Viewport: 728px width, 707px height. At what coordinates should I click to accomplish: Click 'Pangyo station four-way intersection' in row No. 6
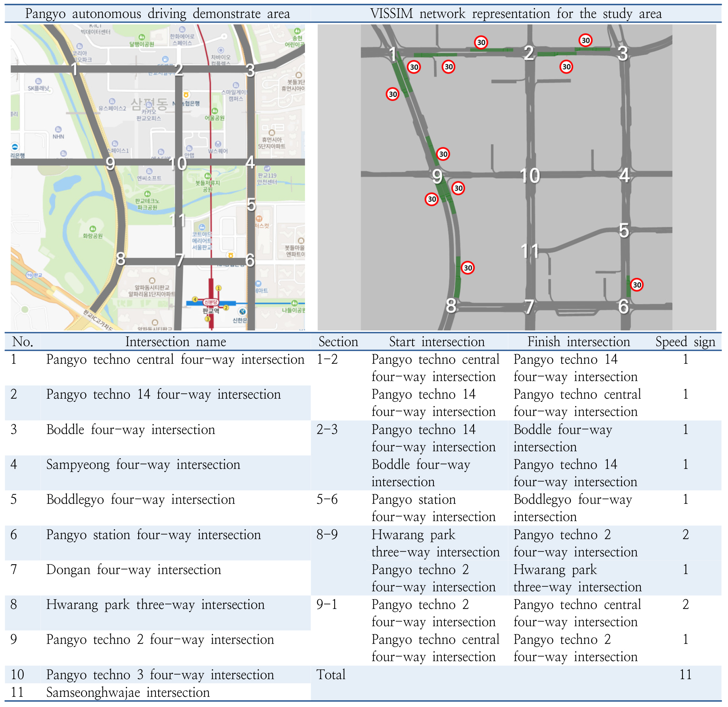click(x=153, y=535)
